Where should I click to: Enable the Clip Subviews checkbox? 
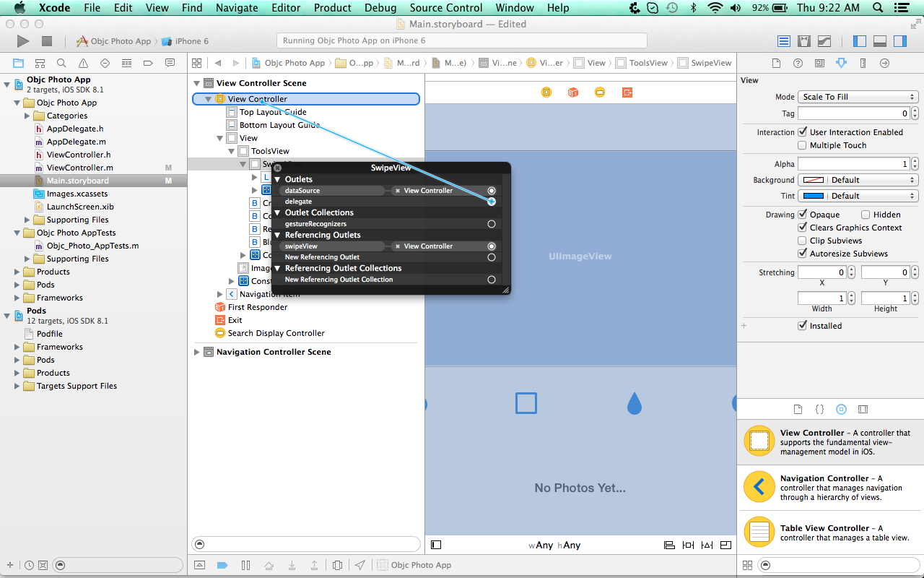pos(802,241)
